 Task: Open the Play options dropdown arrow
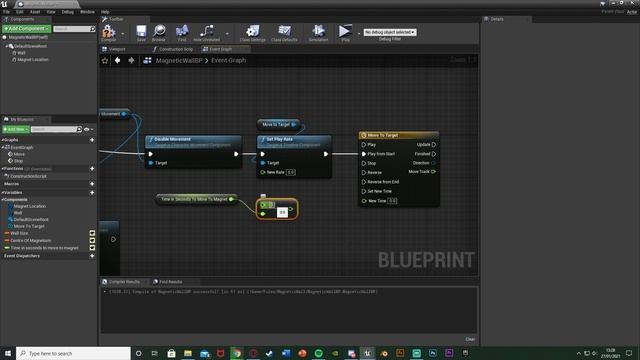(359, 33)
